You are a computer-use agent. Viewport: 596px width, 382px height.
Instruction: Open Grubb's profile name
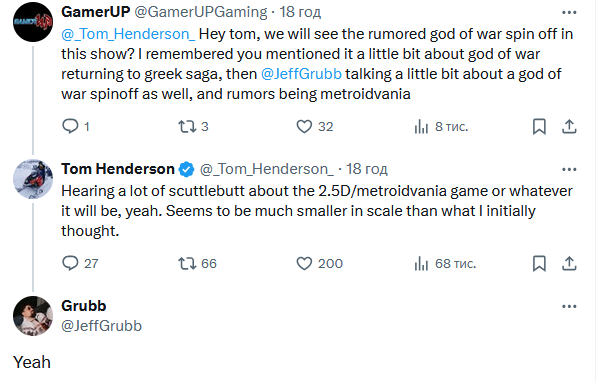click(x=84, y=306)
